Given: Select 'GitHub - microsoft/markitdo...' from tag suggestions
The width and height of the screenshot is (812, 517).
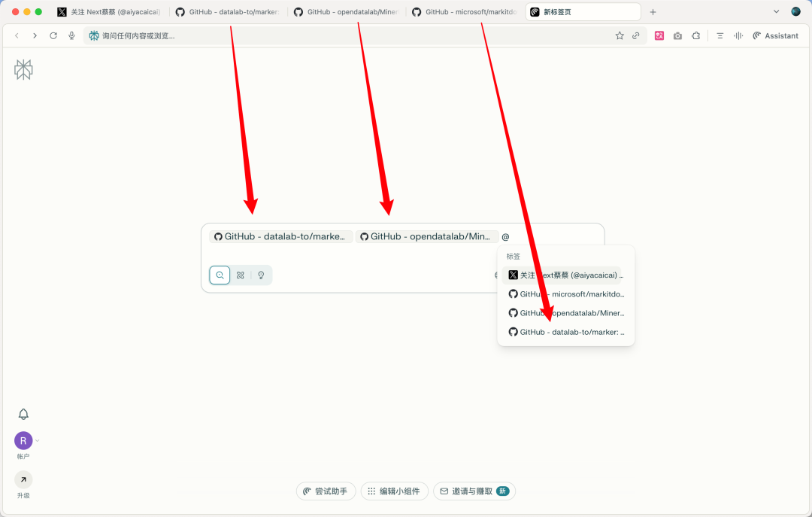Looking at the screenshot, I should tap(565, 293).
